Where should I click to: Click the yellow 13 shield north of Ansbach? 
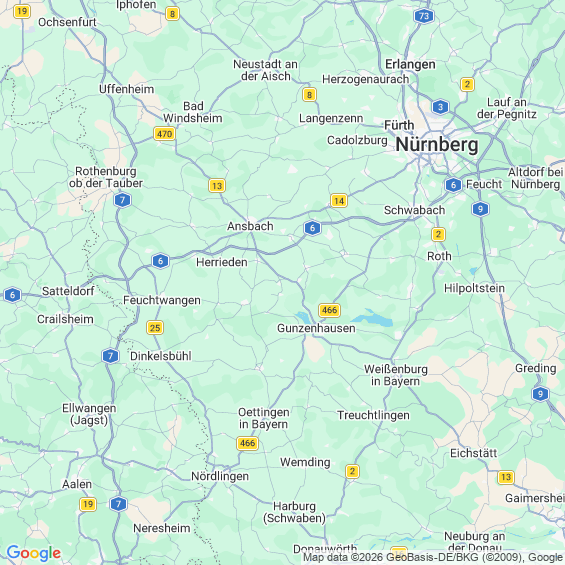217,186
